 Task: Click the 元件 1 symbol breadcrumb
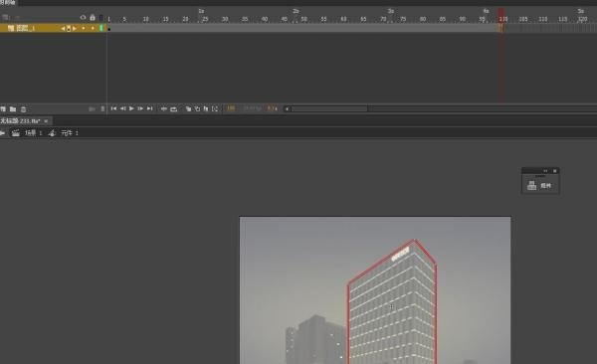[x=70, y=133]
